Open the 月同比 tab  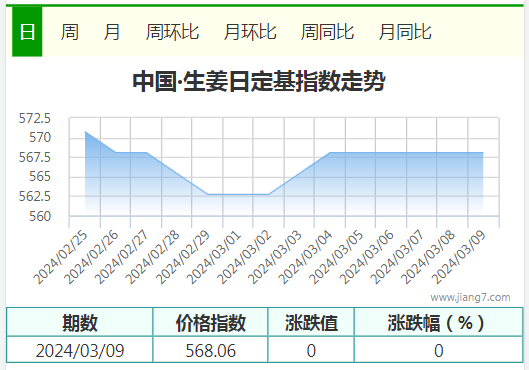(x=405, y=32)
